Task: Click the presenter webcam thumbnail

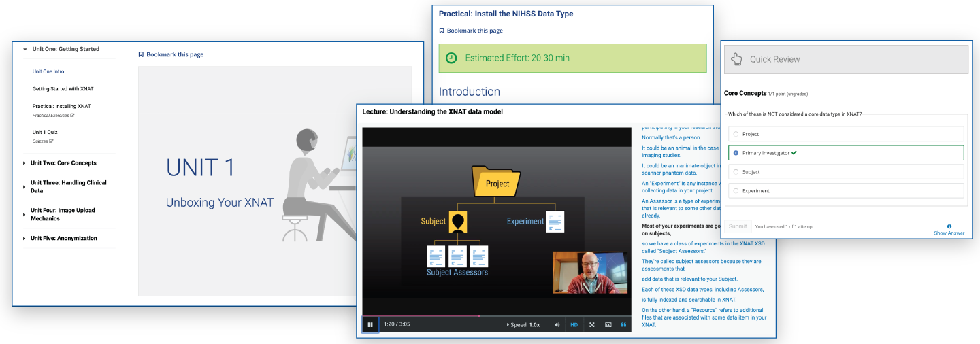Action: tap(590, 273)
